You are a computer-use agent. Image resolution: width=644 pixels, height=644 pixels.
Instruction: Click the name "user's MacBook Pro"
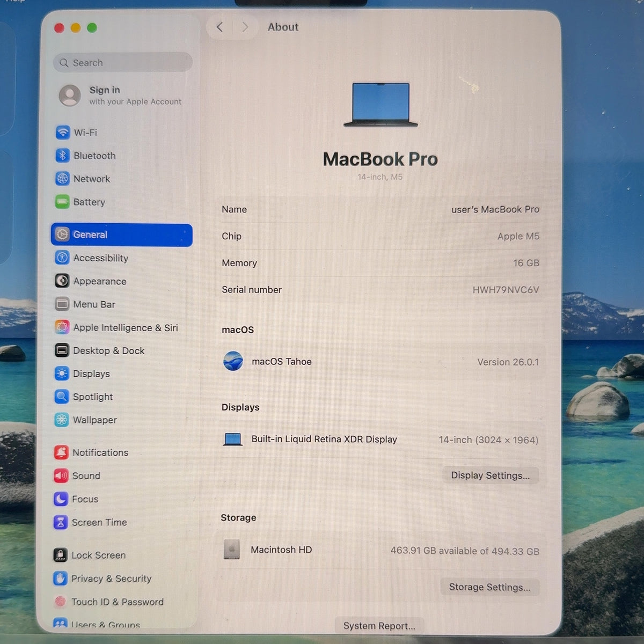(495, 210)
